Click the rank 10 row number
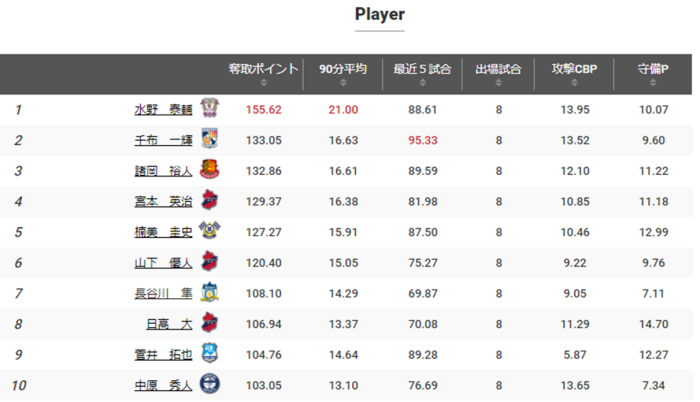The height and width of the screenshot is (402, 700). pos(19,384)
